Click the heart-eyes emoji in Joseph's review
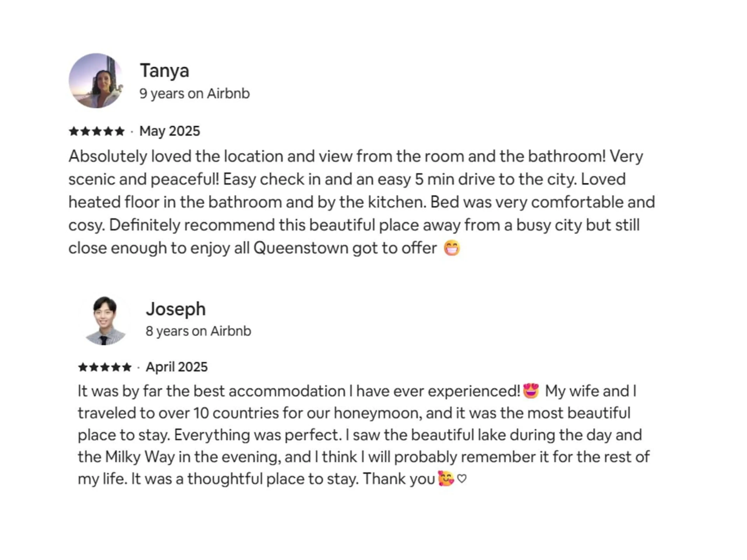 [531, 391]
